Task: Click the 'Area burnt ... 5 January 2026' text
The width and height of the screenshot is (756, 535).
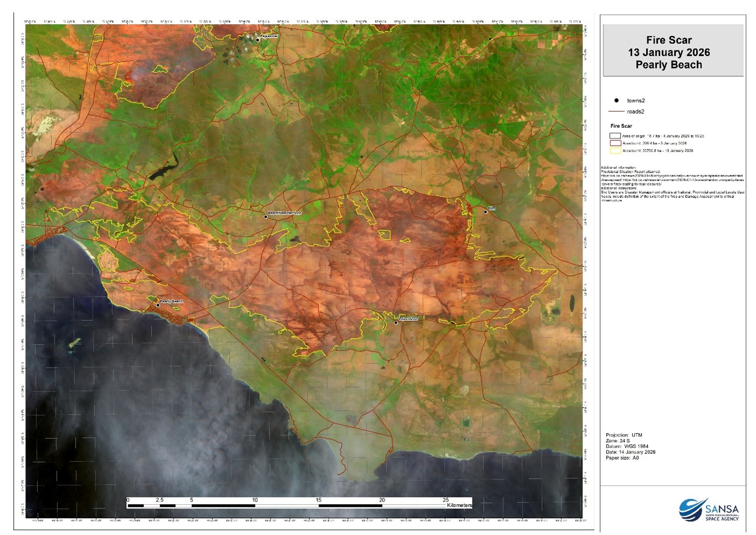Action: tap(654, 143)
